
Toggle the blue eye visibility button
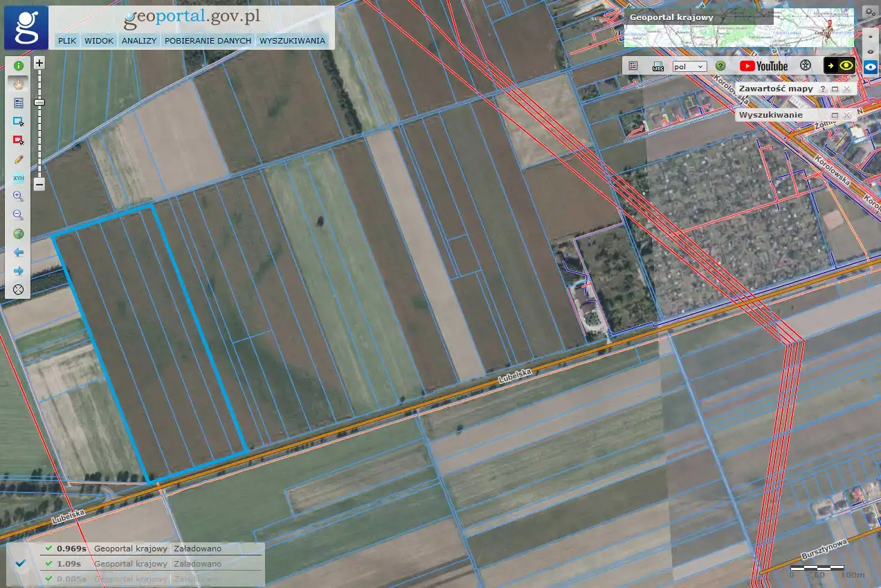point(870,66)
